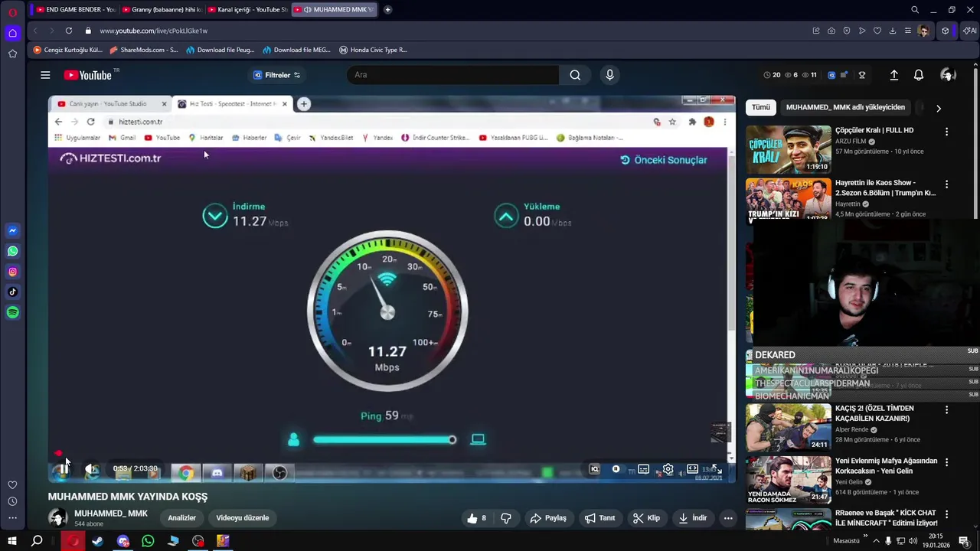
Task: Open Opera sidebar bookmarks heart icon
Action: pos(12,485)
